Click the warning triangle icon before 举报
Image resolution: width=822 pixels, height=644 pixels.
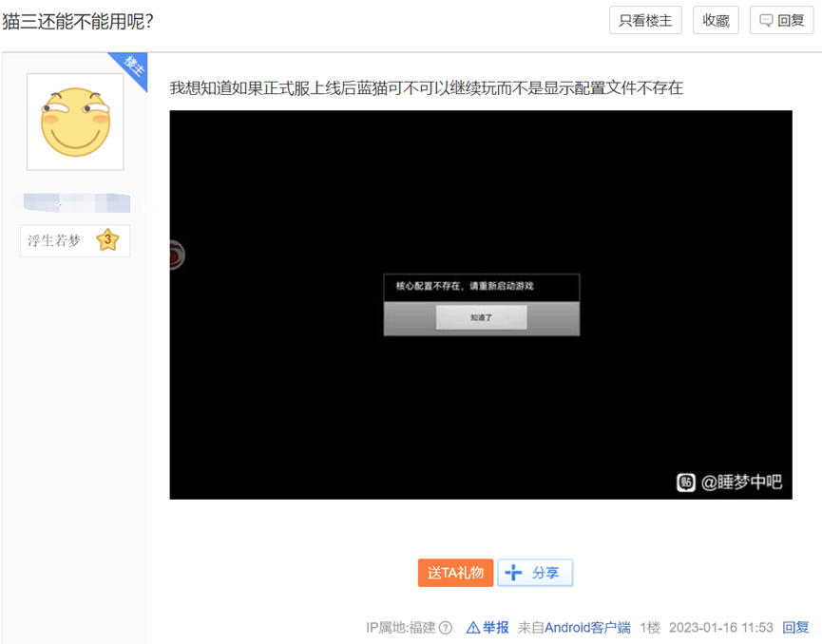[473, 628]
